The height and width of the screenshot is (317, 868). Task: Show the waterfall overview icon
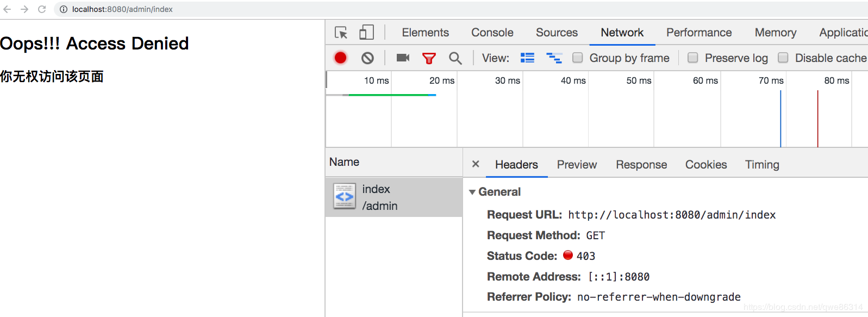(x=554, y=58)
